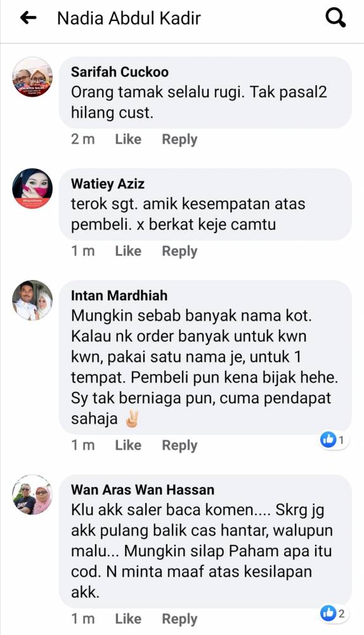Open Sarifah Cuckoo's profile picture

pos(32,77)
